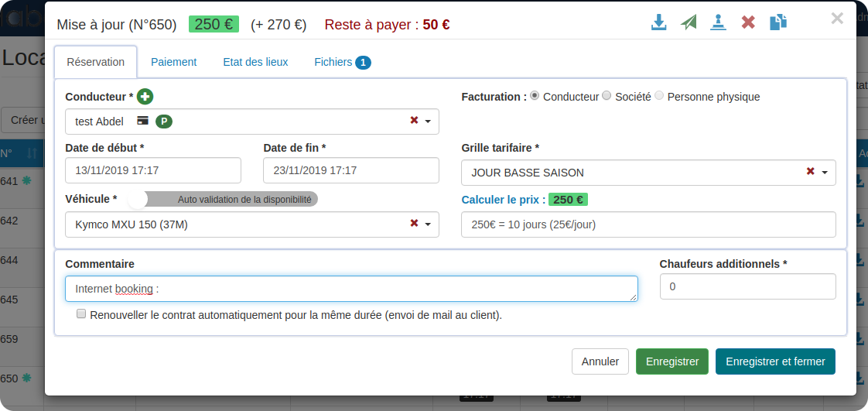Clear the Kymco MXU 150 vehicle selection

[414, 224]
